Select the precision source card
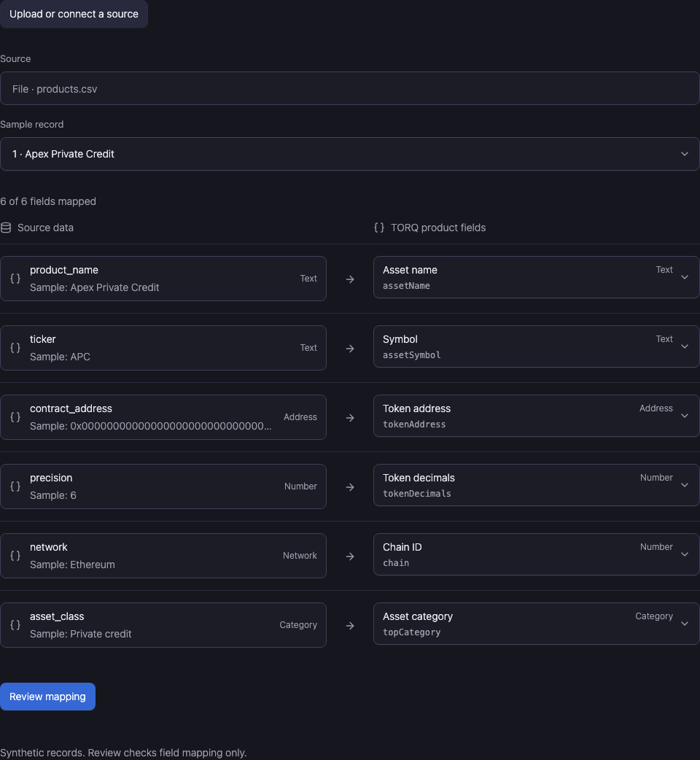 (x=163, y=486)
